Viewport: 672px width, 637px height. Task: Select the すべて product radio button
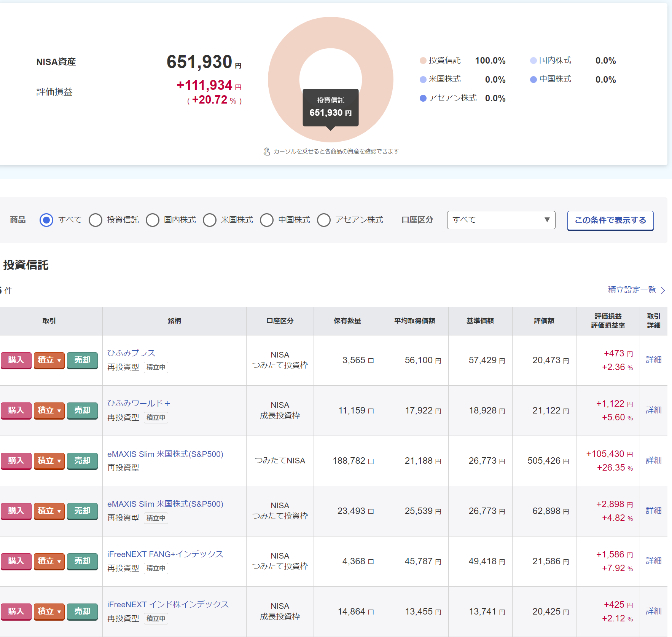point(46,220)
